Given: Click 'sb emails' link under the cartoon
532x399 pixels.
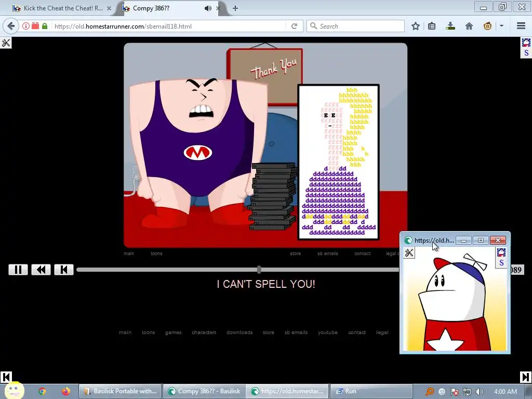Looking at the screenshot, I should (327, 254).
